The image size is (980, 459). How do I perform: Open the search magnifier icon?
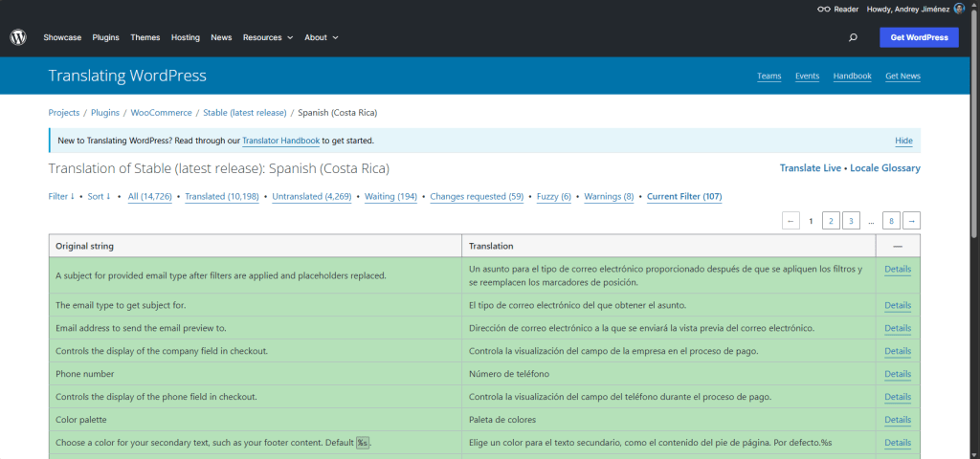pos(853,37)
